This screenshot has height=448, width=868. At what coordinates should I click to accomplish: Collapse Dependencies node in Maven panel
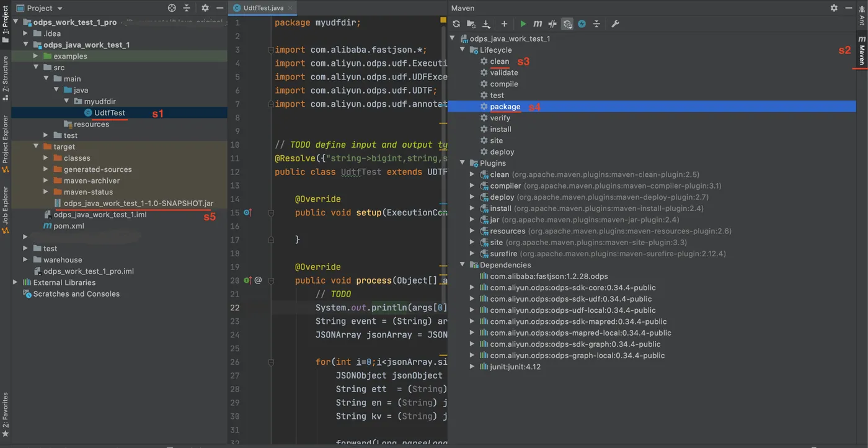point(463,265)
